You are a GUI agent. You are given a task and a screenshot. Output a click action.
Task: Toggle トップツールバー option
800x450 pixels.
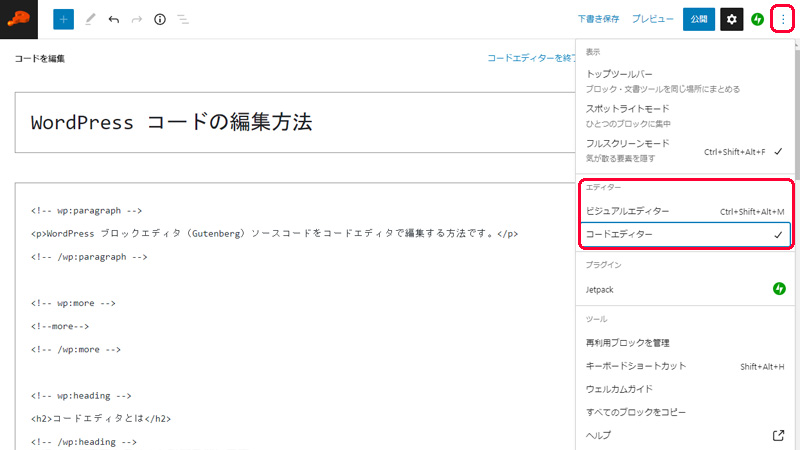point(685,81)
